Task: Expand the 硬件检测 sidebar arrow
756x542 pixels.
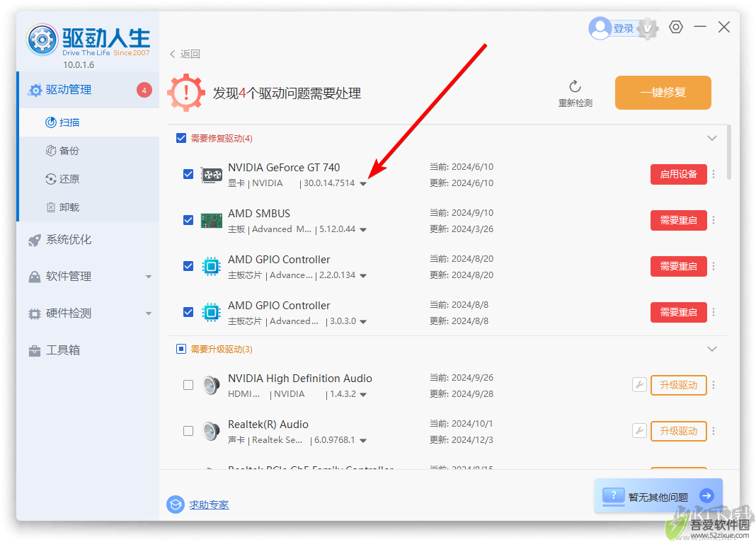Action: pyautogui.click(x=149, y=313)
